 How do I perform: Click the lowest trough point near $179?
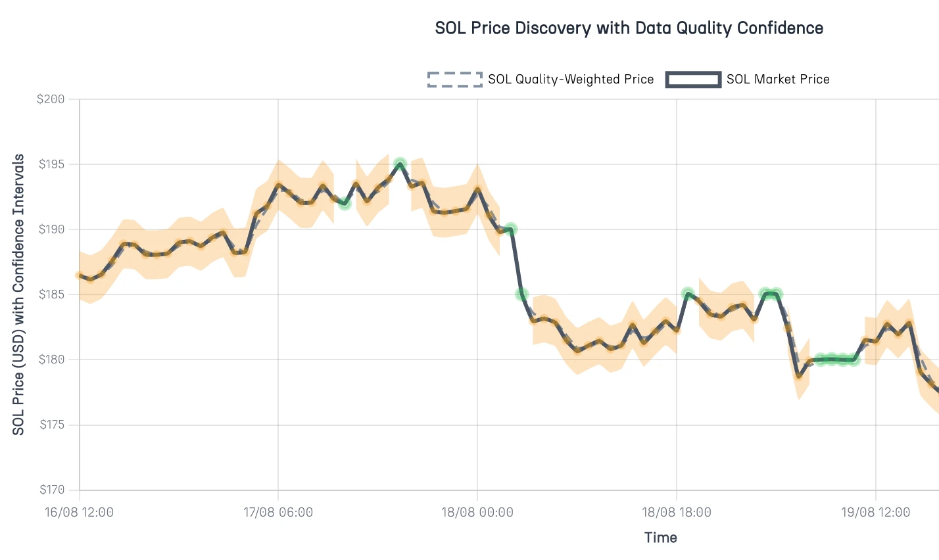pyautogui.click(x=799, y=376)
